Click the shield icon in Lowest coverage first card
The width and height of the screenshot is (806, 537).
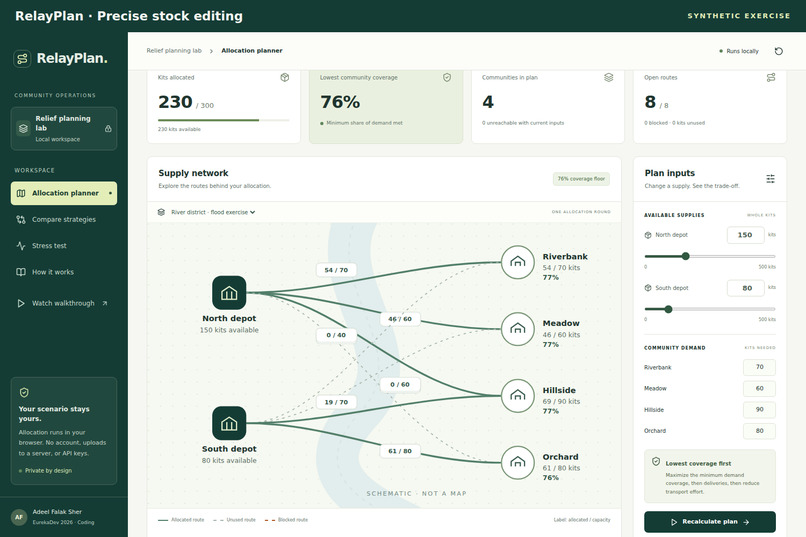click(x=656, y=462)
